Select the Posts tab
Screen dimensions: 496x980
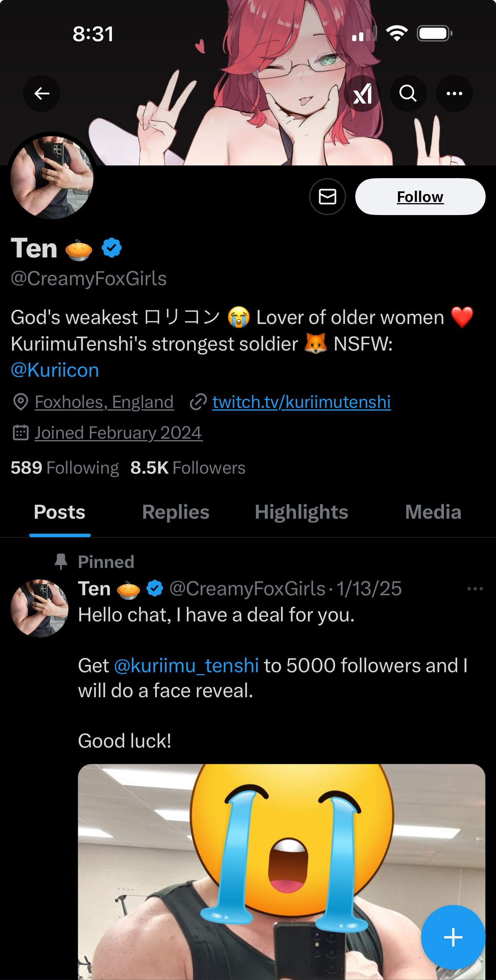click(x=60, y=512)
